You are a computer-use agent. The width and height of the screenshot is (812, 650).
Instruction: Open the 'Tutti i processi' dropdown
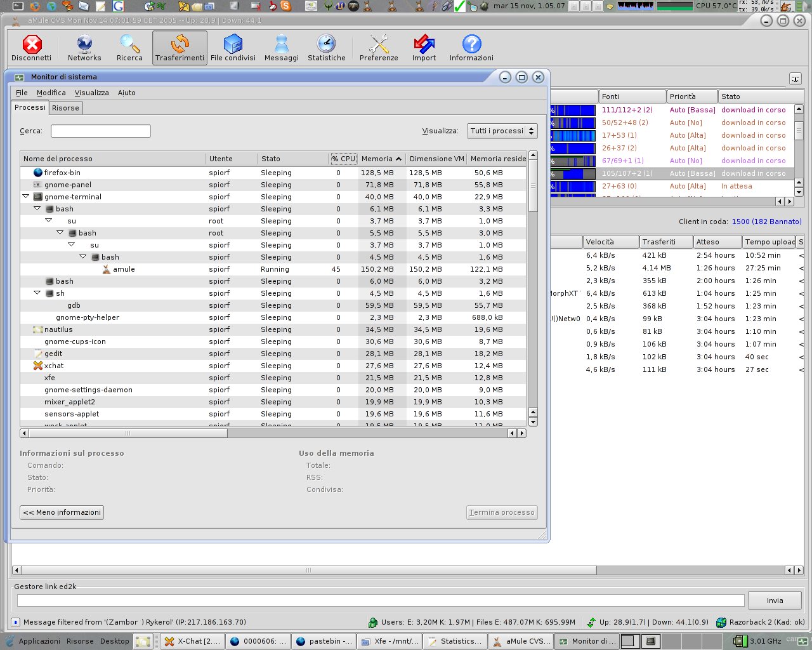coord(502,131)
